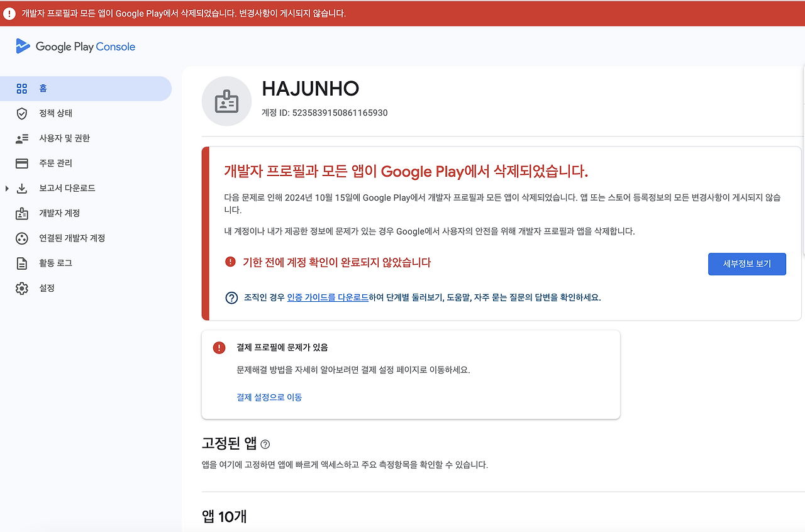Click the red error icon beside account verification
The image size is (805, 532).
coord(230,262)
